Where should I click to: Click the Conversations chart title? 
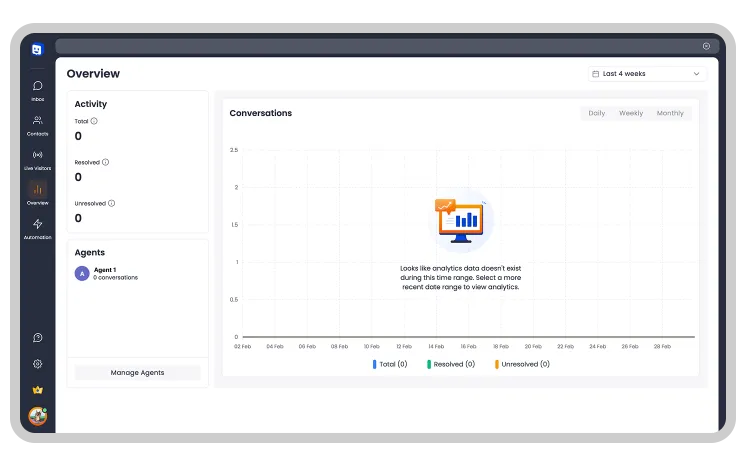point(261,113)
